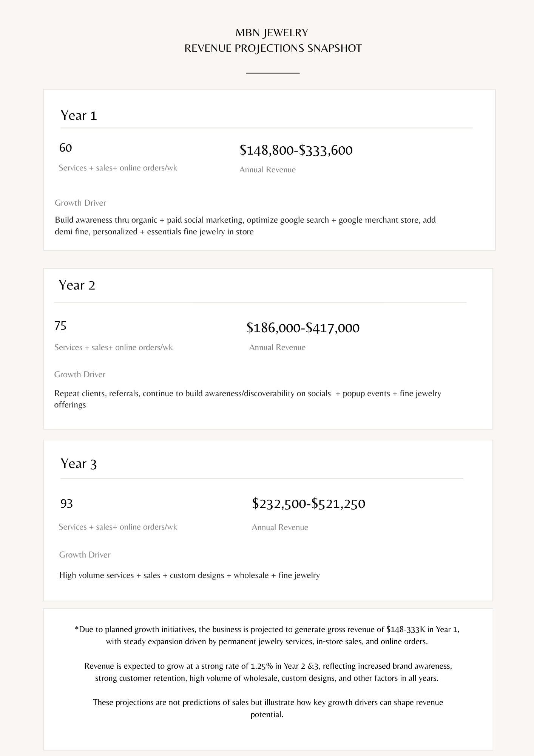
Task: Click the Year 1 section heading
Action: click(79, 115)
